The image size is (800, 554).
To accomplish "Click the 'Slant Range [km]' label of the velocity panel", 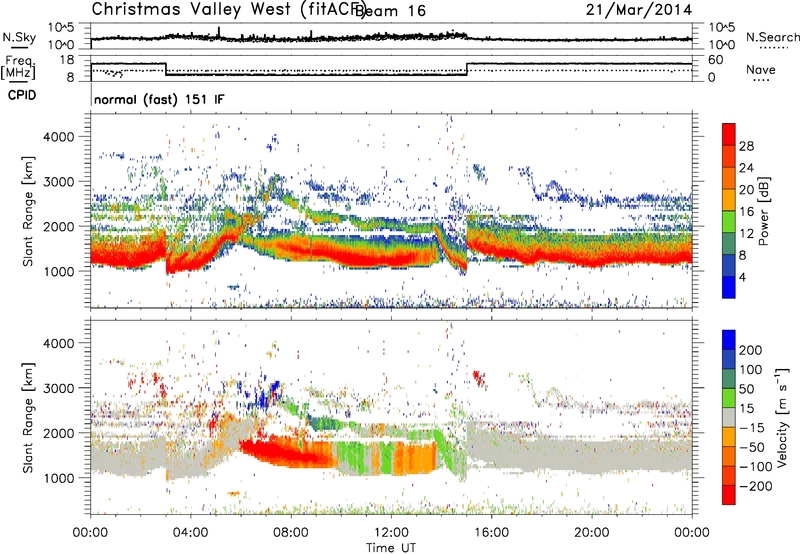I will point(28,417).
